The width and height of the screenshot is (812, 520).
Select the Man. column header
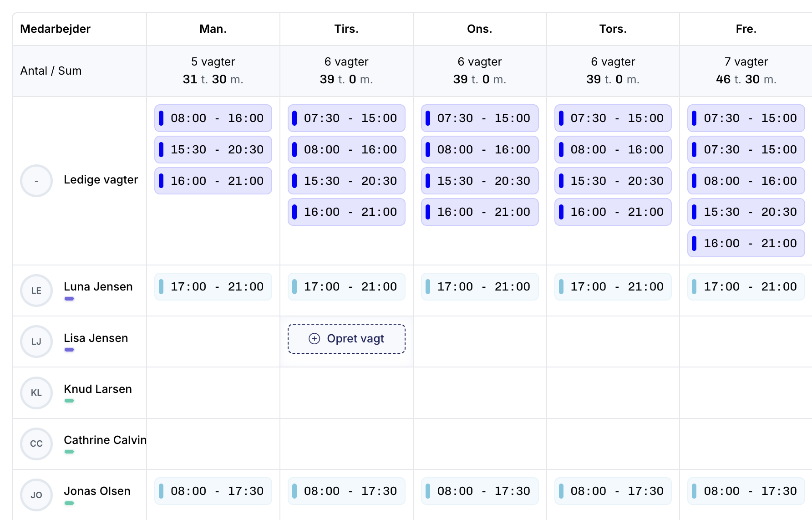pos(213,29)
